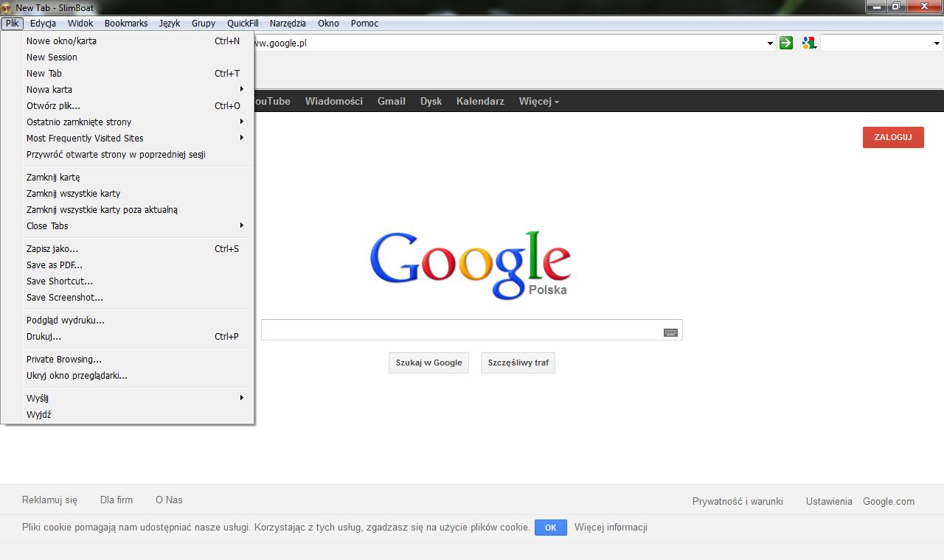
Task: Open the Edycja menu
Action: coord(43,24)
